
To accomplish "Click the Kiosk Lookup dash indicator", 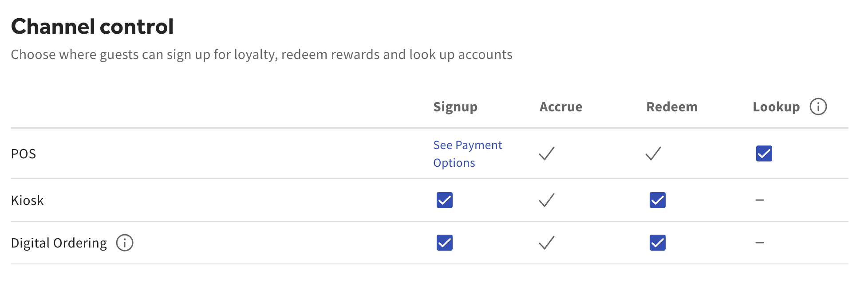I will [x=760, y=201].
